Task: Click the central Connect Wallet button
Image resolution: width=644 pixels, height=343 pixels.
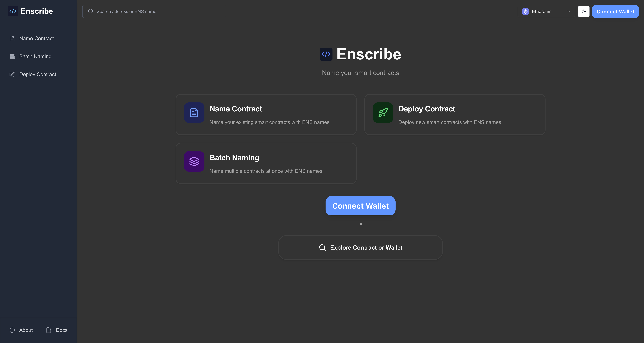Action: point(360,206)
